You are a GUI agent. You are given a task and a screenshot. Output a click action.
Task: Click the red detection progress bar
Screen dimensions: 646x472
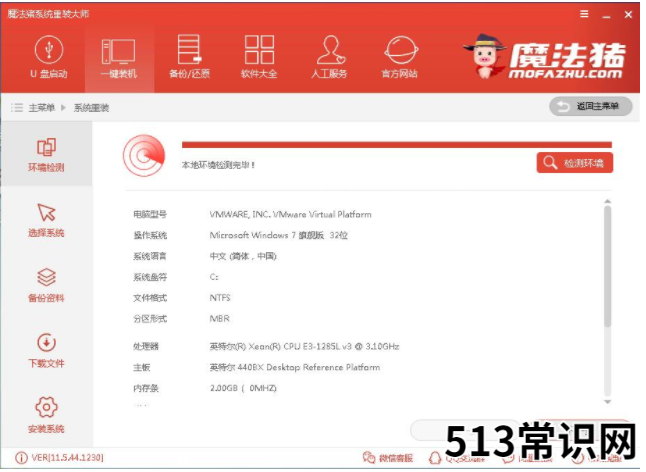pyautogui.click(x=397, y=145)
